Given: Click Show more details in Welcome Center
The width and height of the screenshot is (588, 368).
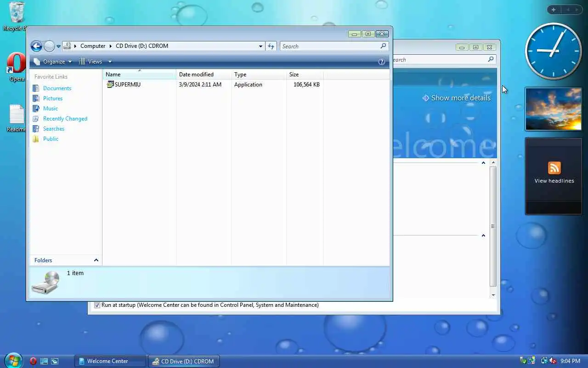Looking at the screenshot, I should point(456,98).
